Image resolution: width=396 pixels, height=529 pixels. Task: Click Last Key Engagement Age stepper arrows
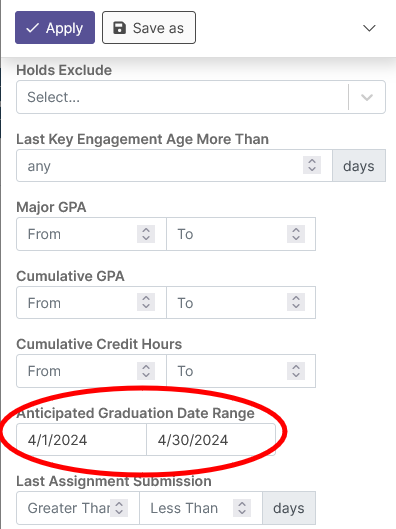(x=312, y=165)
